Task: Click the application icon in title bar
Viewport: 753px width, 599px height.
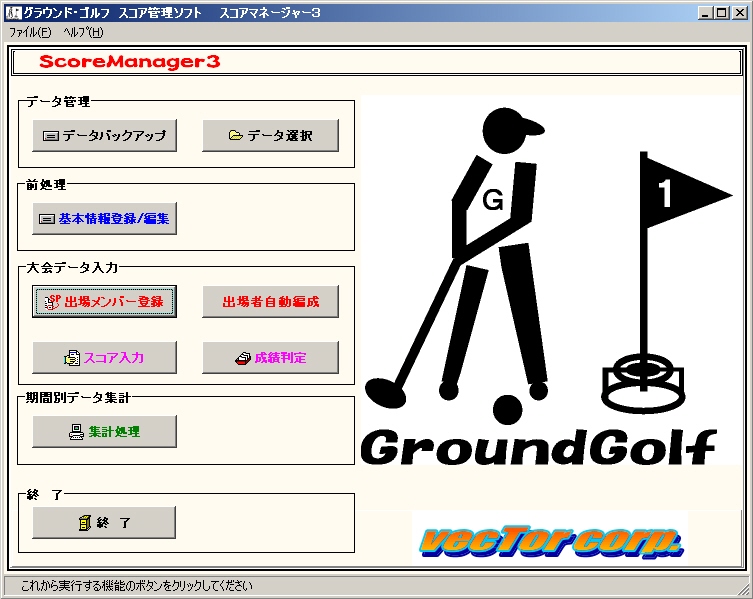Action: (x=13, y=13)
